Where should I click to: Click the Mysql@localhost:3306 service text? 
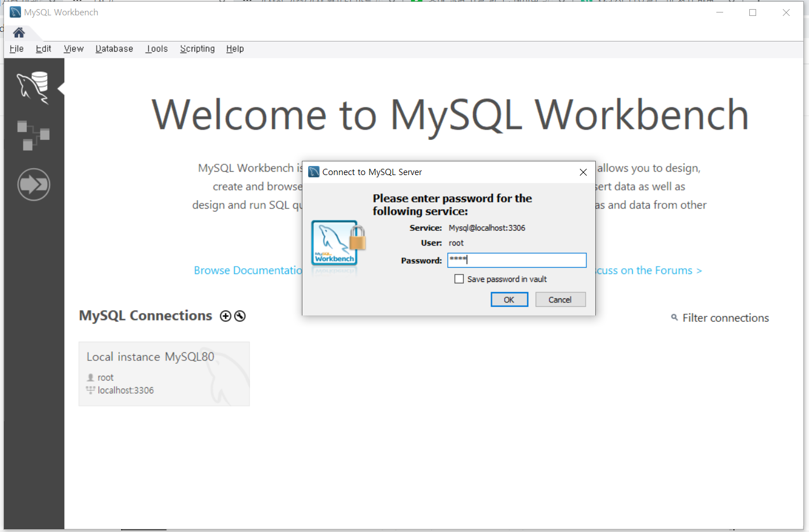click(x=487, y=228)
